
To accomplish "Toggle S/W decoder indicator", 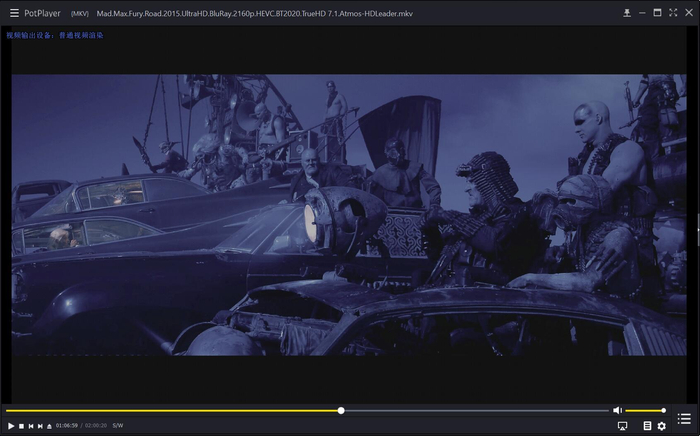I will tap(118, 426).
